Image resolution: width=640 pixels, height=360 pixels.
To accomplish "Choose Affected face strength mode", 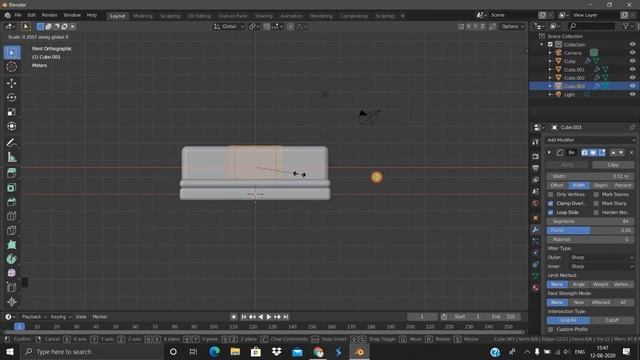I will coord(600,302).
